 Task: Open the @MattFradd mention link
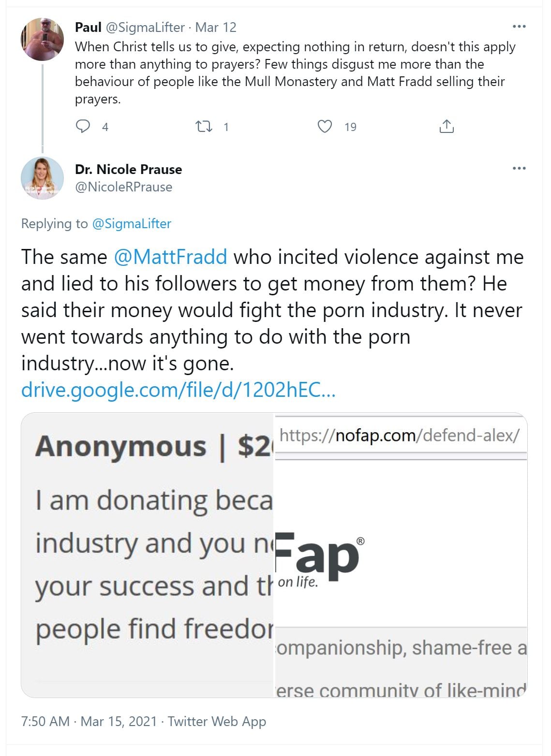(x=170, y=257)
